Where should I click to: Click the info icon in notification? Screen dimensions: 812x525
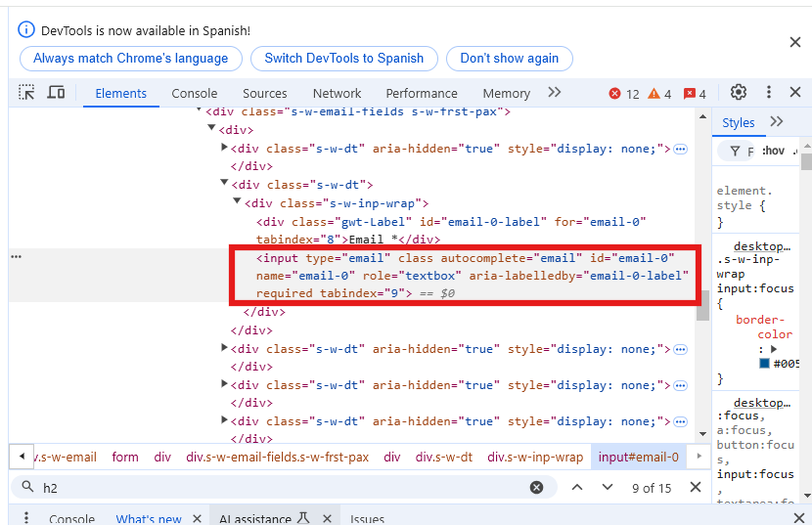coord(26,29)
